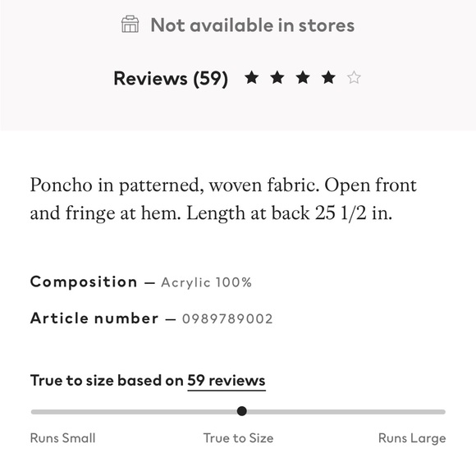Image resolution: width=476 pixels, height=476 pixels.
Task: Select the first filled rating star
Action: click(252, 78)
